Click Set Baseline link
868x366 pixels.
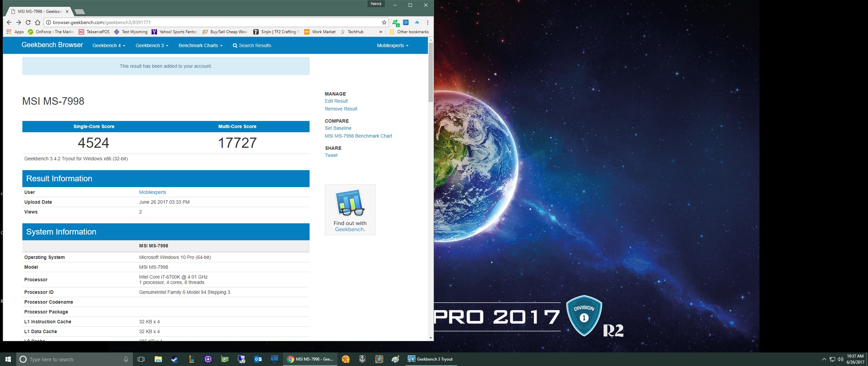pos(338,128)
